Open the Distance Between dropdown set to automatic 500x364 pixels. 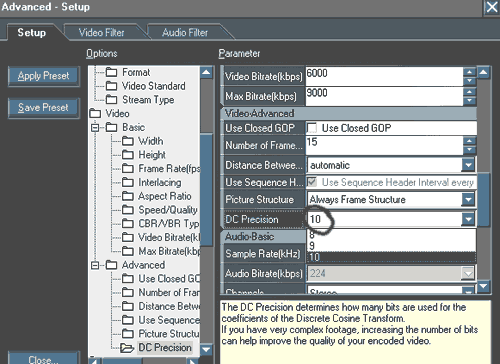(468, 165)
